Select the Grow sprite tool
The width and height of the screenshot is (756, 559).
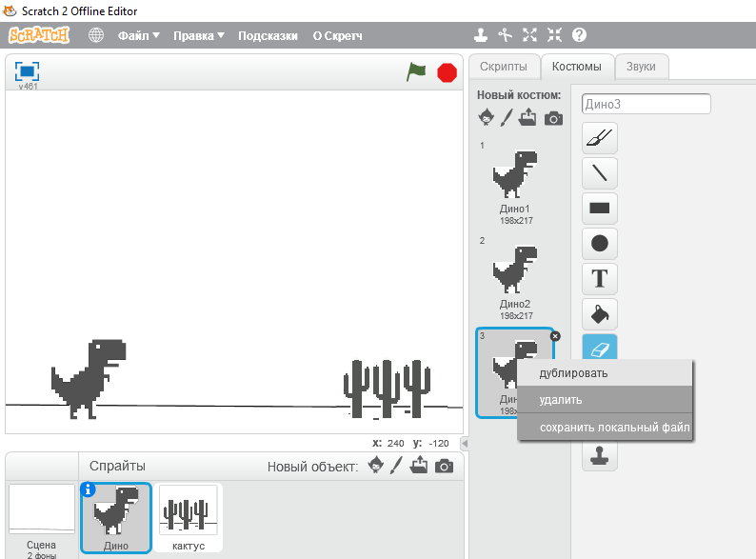(x=529, y=35)
